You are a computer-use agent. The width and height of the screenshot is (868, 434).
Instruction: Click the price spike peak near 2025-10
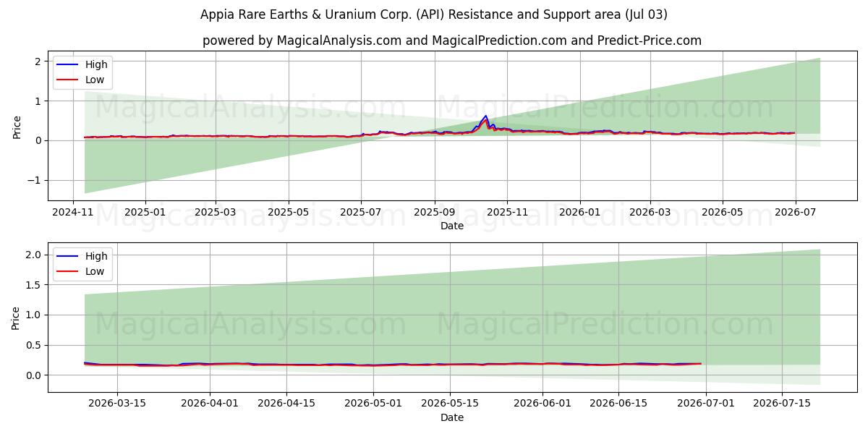click(x=486, y=116)
